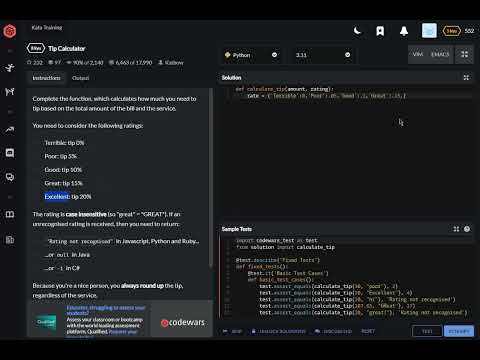480x360 pixels.
Task: Enable VIM editor mode
Action: (x=418, y=54)
